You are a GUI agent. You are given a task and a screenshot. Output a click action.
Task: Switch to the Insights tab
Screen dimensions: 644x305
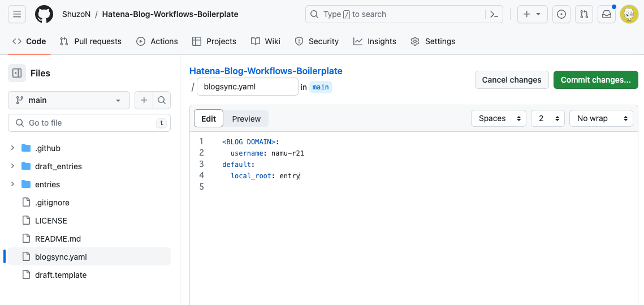pos(374,41)
